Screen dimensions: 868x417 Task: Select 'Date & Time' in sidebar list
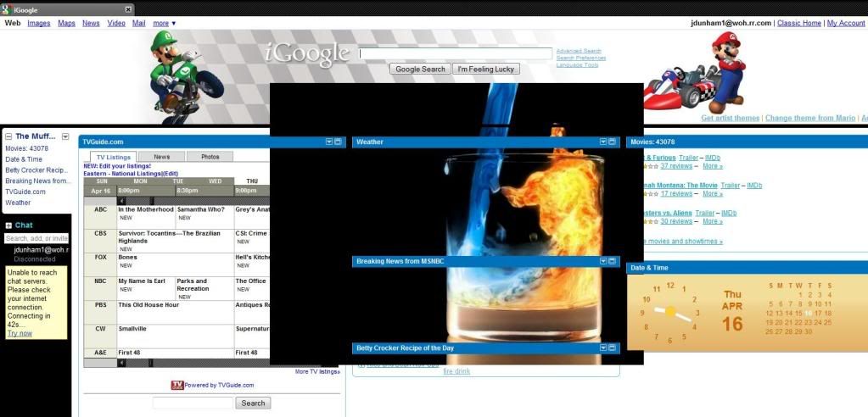point(24,159)
